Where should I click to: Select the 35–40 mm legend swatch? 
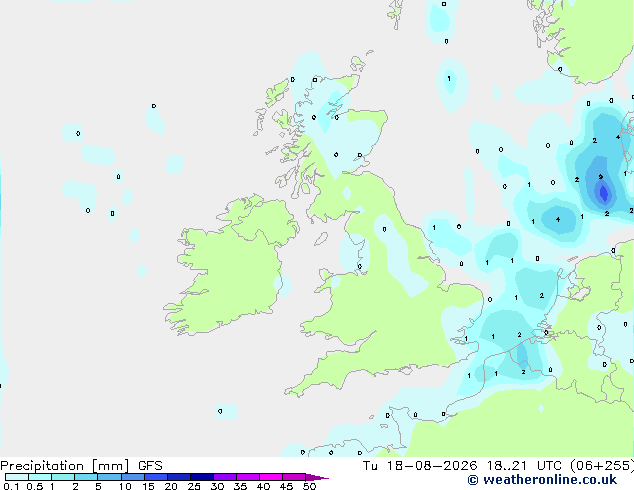248,477
